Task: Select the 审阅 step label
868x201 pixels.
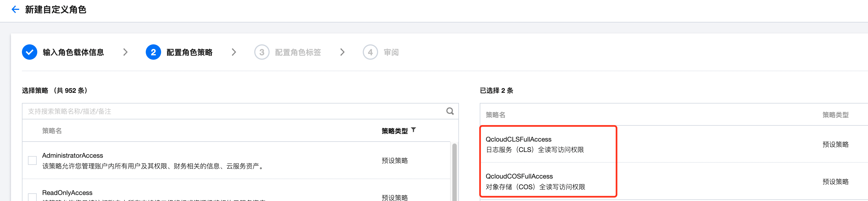Action: [391, 52]
